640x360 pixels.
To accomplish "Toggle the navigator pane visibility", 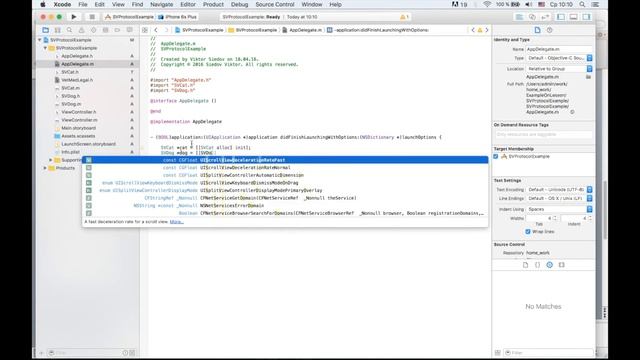I will pyautogui.click(x=561, y=17).
